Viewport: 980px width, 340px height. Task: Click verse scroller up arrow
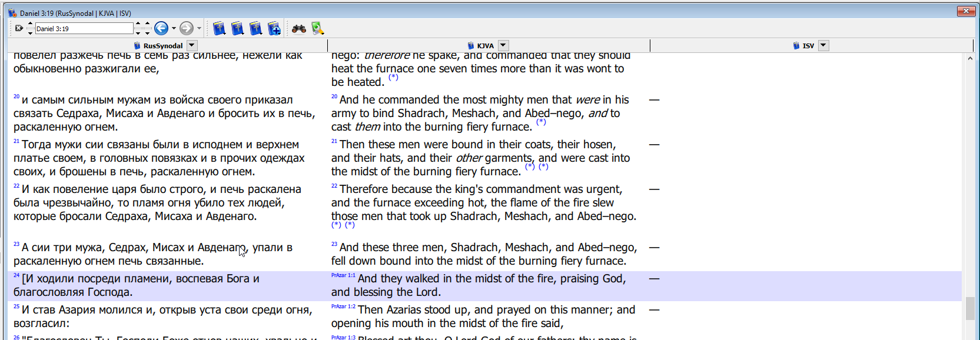(147, 24)
